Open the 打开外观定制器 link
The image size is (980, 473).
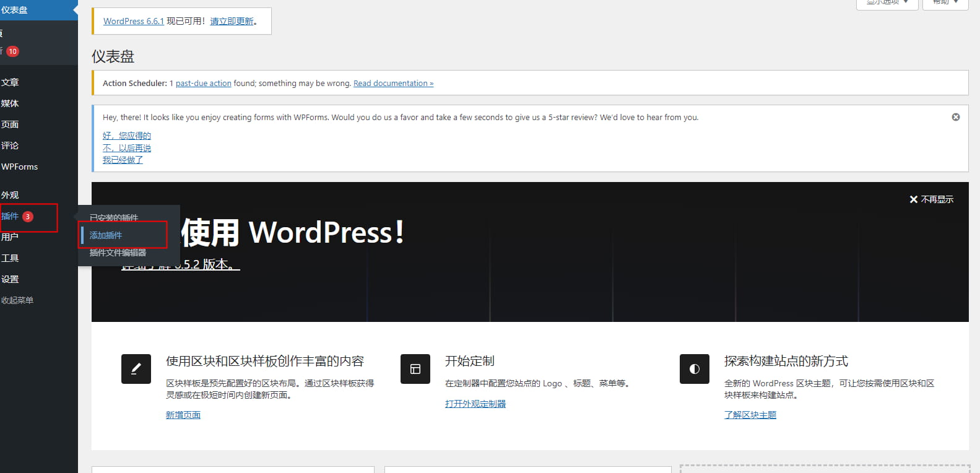click(475, 404)
